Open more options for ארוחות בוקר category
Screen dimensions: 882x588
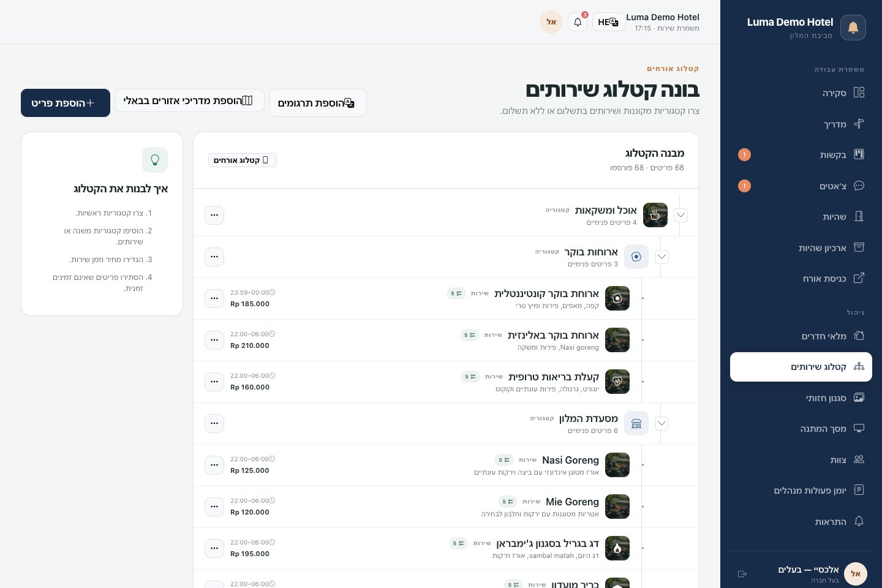(x=214, y=257)
